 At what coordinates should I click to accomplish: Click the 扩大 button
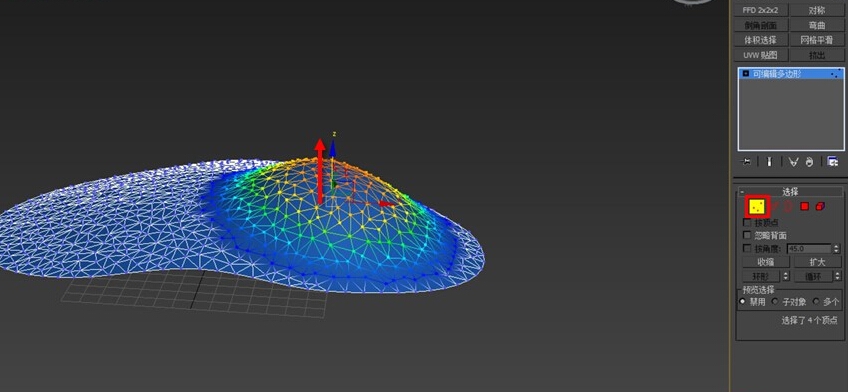pos(817,262)
